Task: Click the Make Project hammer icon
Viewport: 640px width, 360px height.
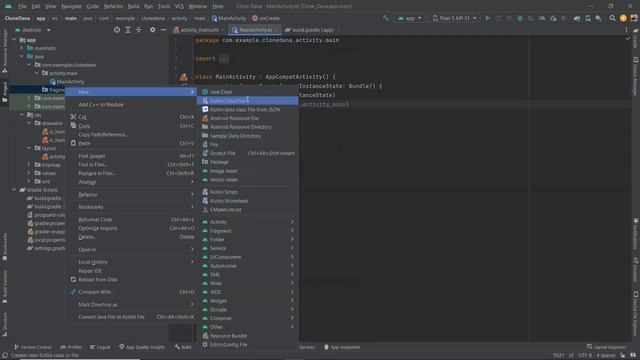Action: [386, 18]
